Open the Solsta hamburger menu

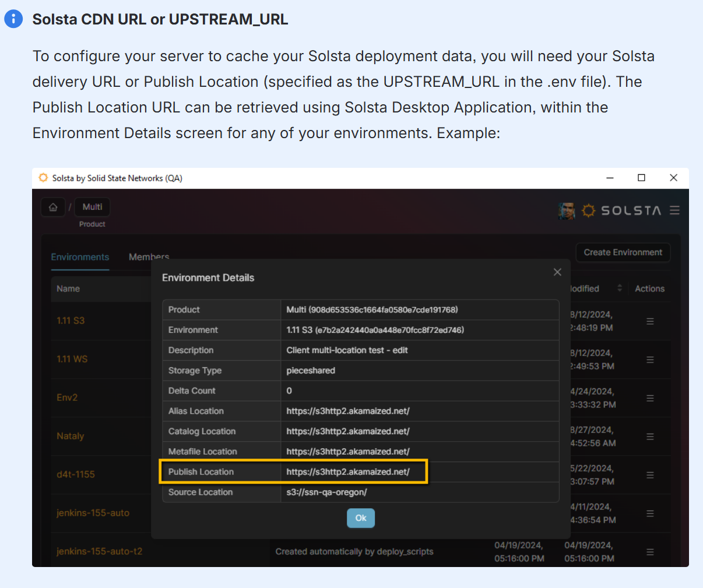tap(674, 210)
